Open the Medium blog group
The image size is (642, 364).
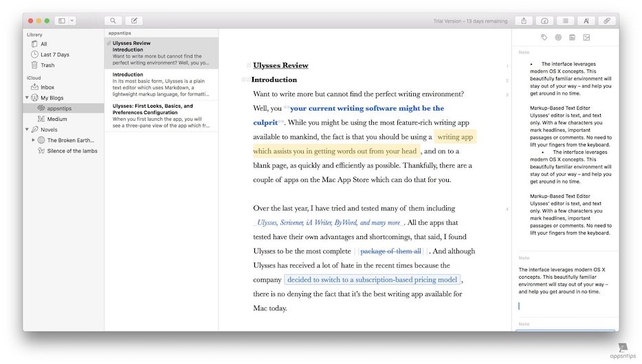[x=57, y=119]
